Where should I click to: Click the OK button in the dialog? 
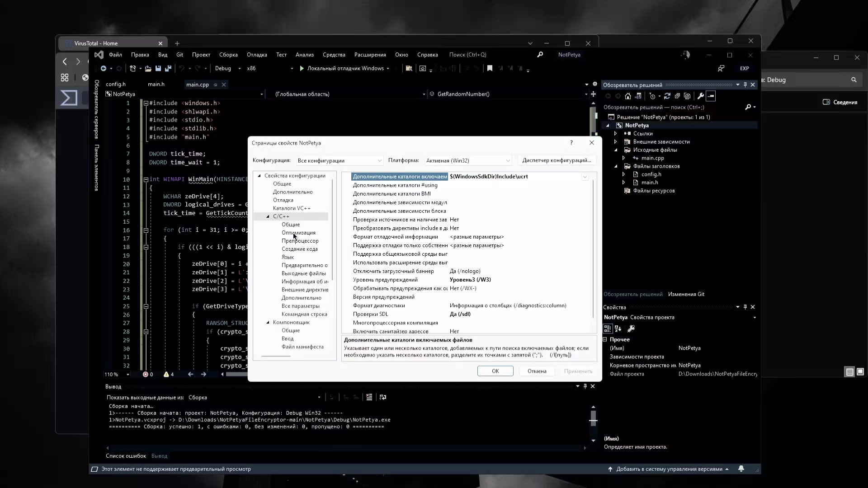point(495,371)
